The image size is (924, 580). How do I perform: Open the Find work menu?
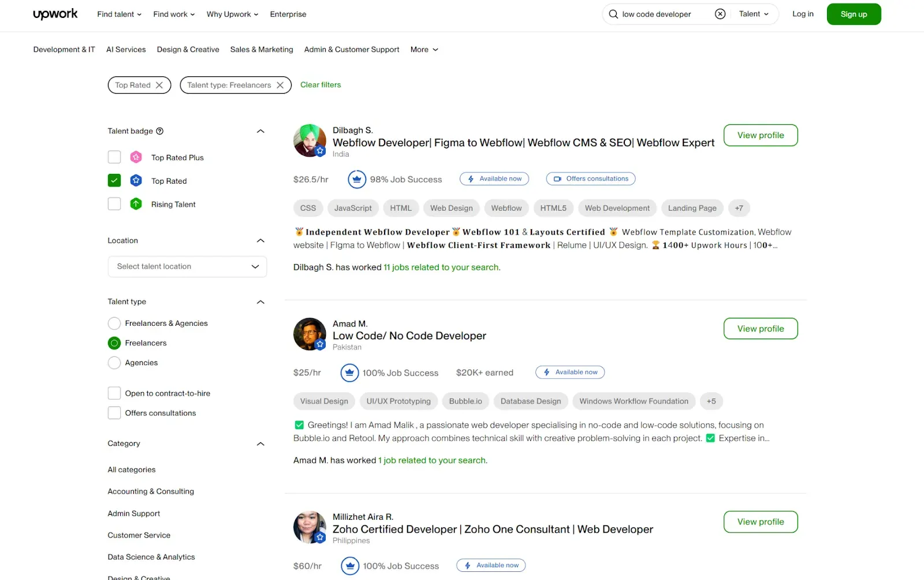[x=174, y=14]
